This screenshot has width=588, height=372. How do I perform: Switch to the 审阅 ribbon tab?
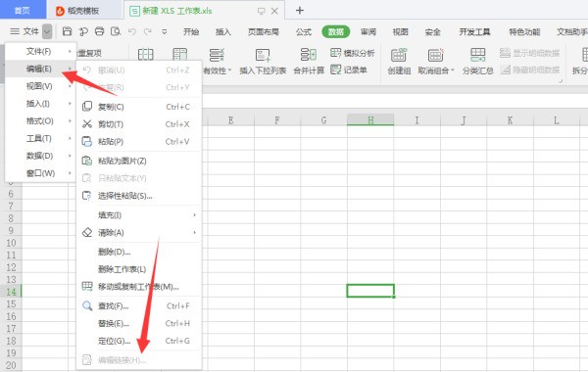point(367,32)
